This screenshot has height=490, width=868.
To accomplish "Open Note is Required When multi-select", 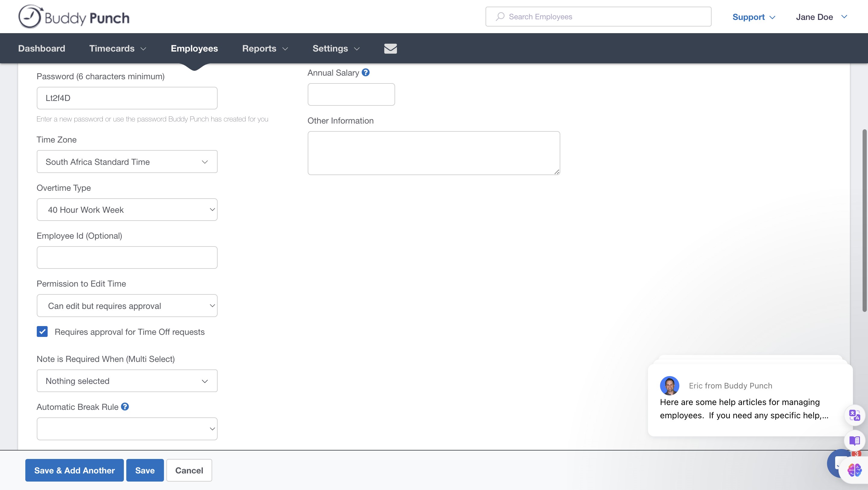I will tap(127, 381).
